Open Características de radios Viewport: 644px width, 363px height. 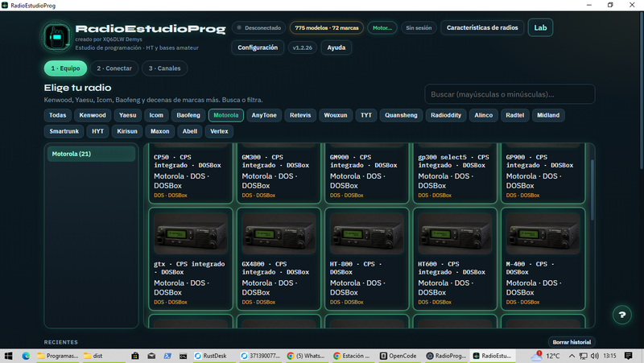(x=482, y=28)
